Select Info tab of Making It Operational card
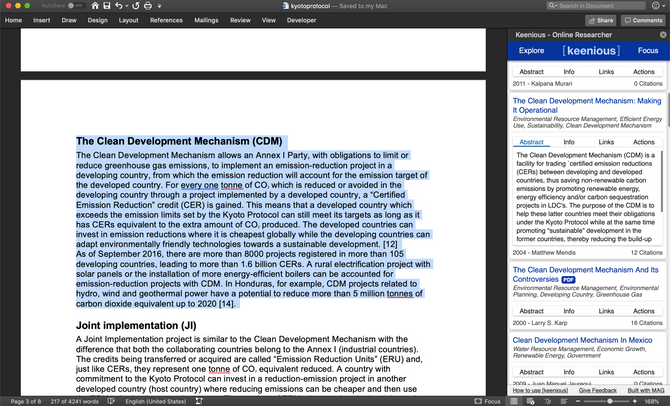The height and width of the screenshot is (406, 670). (569, 142)
